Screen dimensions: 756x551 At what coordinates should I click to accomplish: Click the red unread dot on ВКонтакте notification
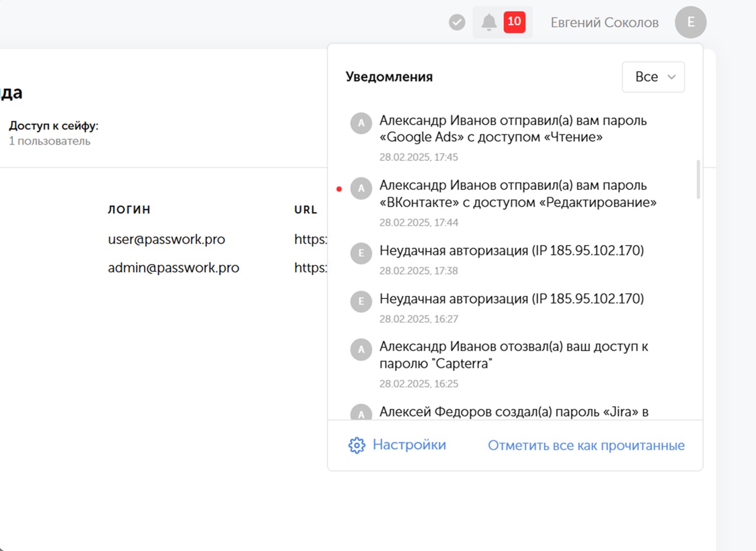point(339,189)
